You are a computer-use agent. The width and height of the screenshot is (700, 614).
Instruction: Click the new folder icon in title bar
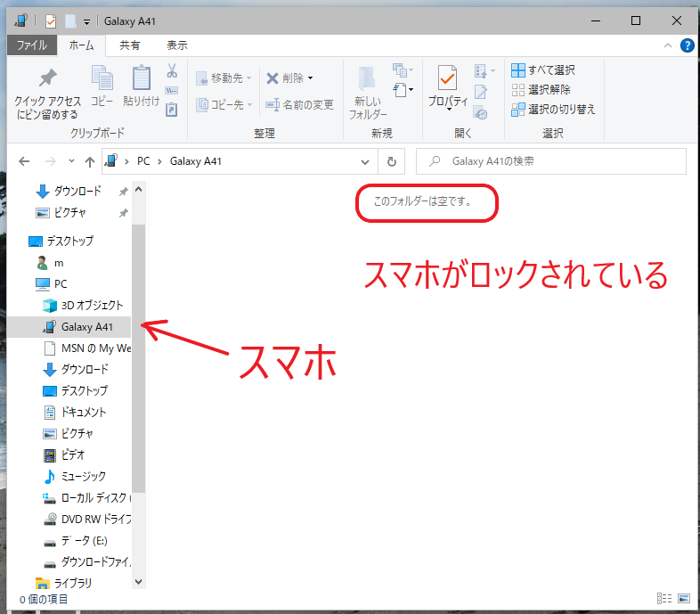point(70,21)
